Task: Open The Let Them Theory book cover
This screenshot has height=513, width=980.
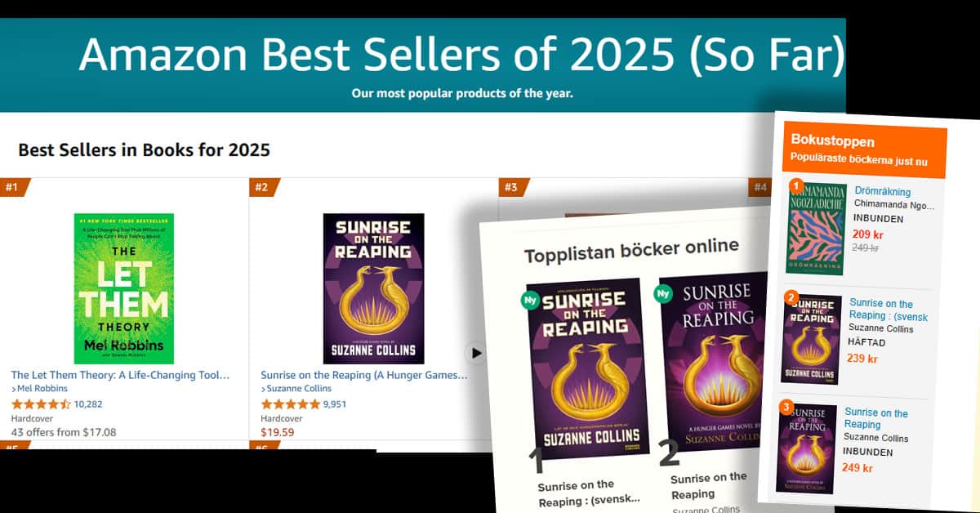Action: tap(124, 288)
